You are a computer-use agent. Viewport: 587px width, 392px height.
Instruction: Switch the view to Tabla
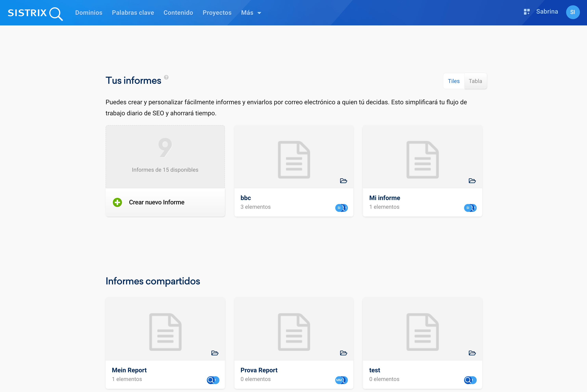tap(476, 81)
